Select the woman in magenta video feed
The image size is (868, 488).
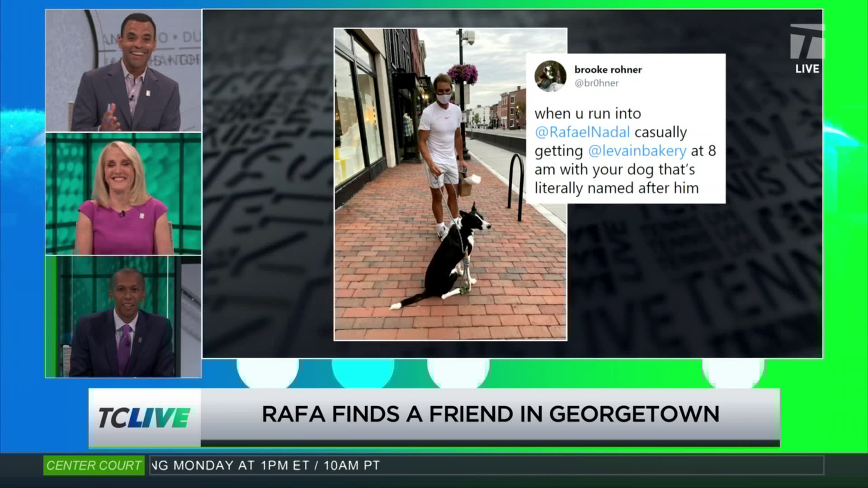[x=123, y=194]
